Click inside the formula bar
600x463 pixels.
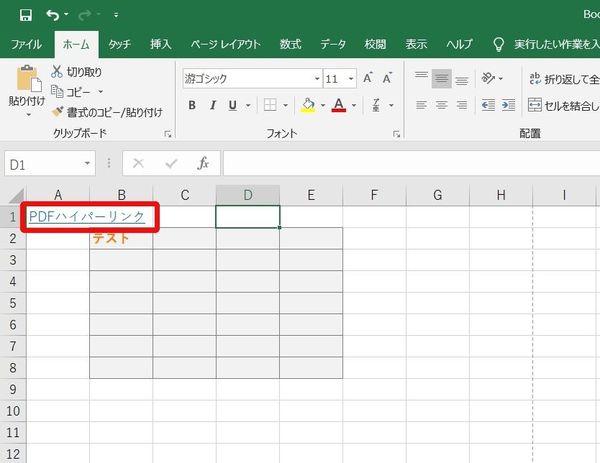click(412, 164)
